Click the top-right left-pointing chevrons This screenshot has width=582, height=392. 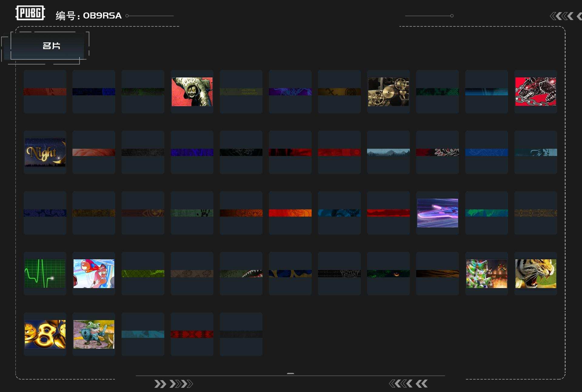(x=562, y=16)
